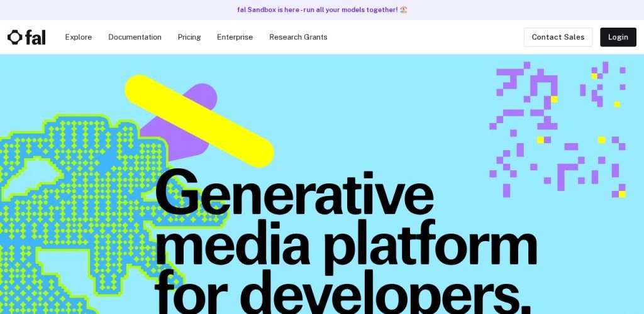Click the black Login button
644x314 pixels.
618,37
